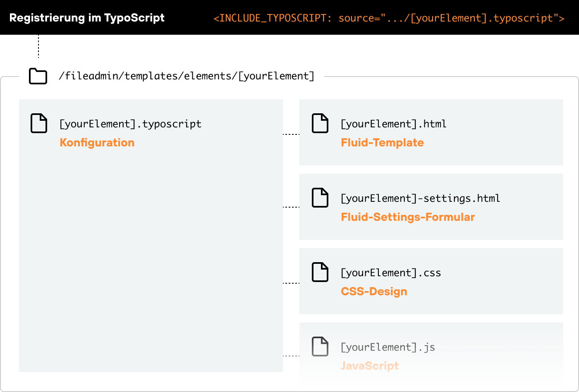This screenshot has width=579, height=392.
Task: Select the /fileadmin/templates/elements/[yourElement] path text
Action: (187, 76)
